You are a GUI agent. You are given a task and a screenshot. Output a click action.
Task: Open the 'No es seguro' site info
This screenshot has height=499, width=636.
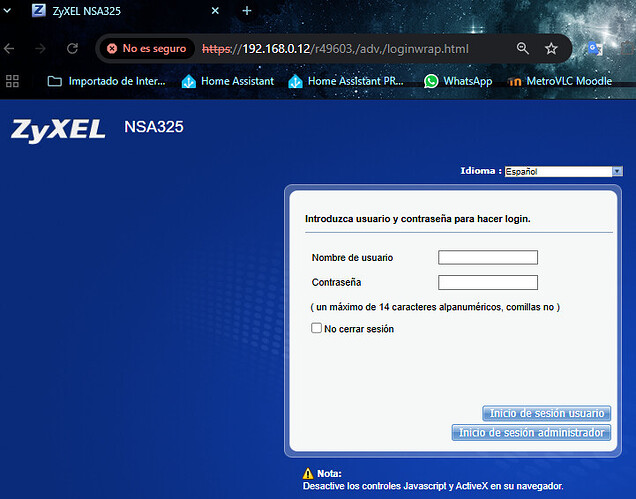click(x=146, y=49)
